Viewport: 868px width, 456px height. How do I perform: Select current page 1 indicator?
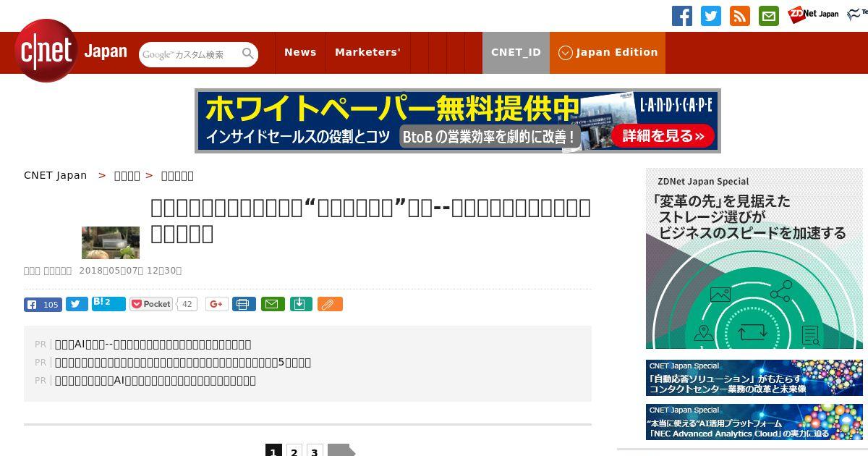point(273,452)
